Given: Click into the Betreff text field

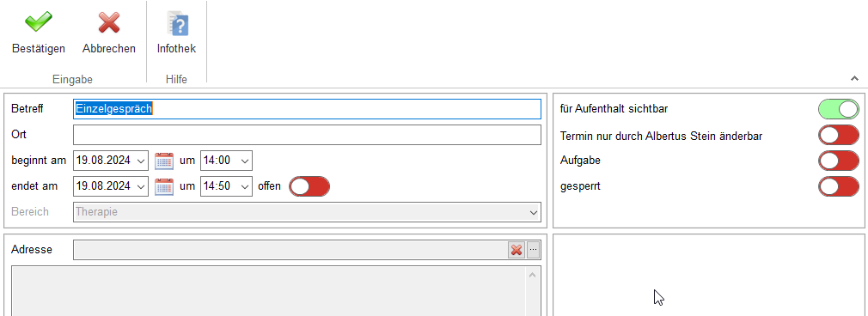Looking at the screenshot, I should point(307,109).
